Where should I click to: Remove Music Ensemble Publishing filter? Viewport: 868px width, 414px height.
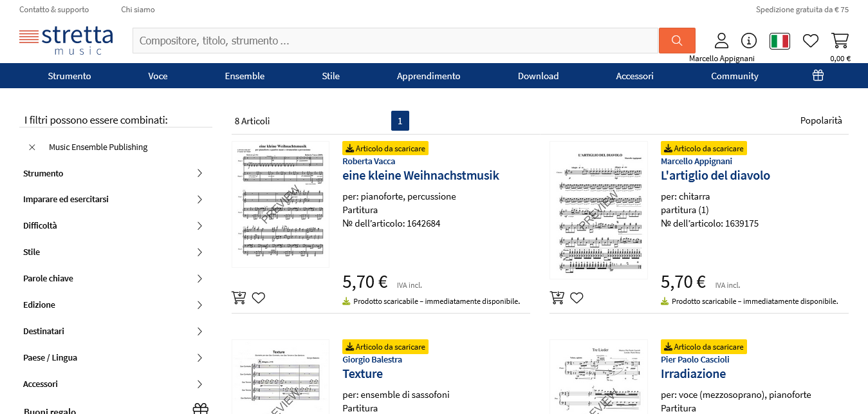click(32, 147)
